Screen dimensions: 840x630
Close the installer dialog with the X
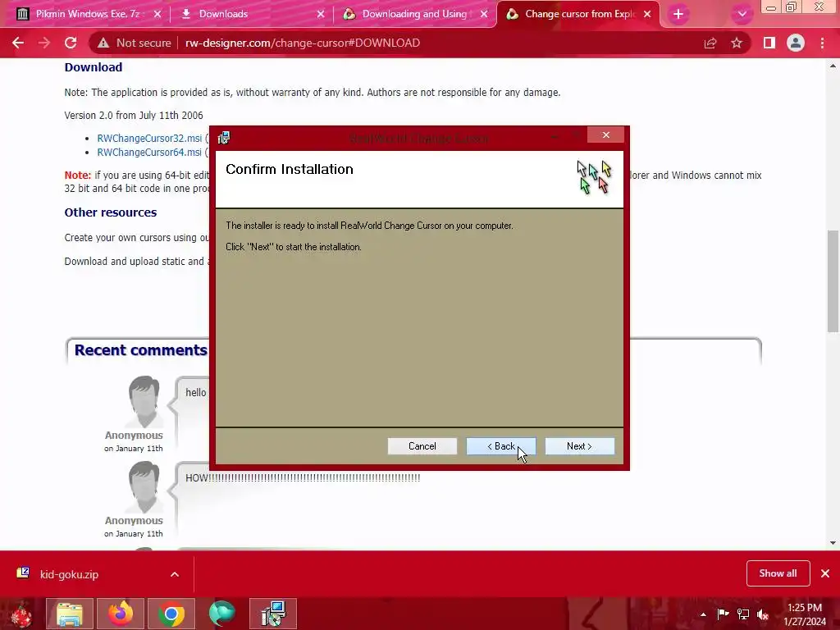click(606, 135)
